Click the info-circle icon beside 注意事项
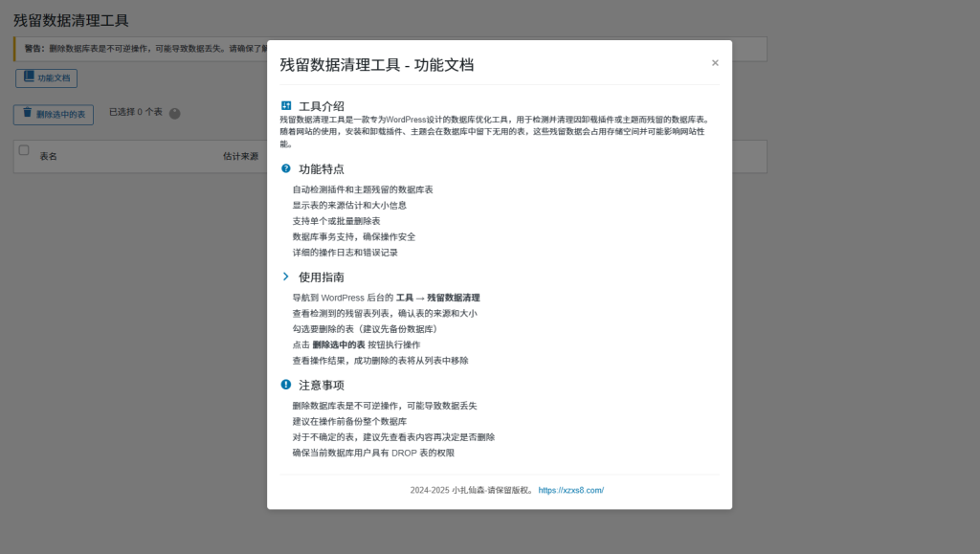The height and width of the screenshot is (554, 980). coord(285,385)
